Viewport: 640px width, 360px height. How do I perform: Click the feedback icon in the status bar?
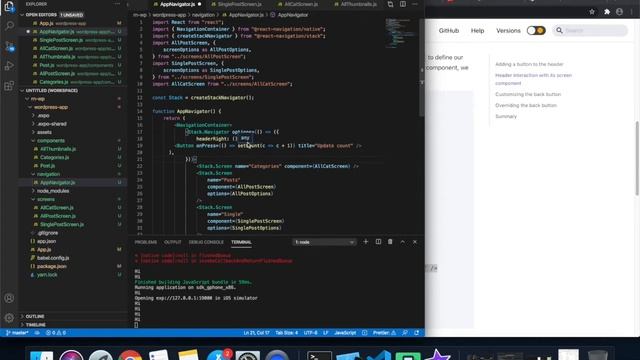[404, 333]
